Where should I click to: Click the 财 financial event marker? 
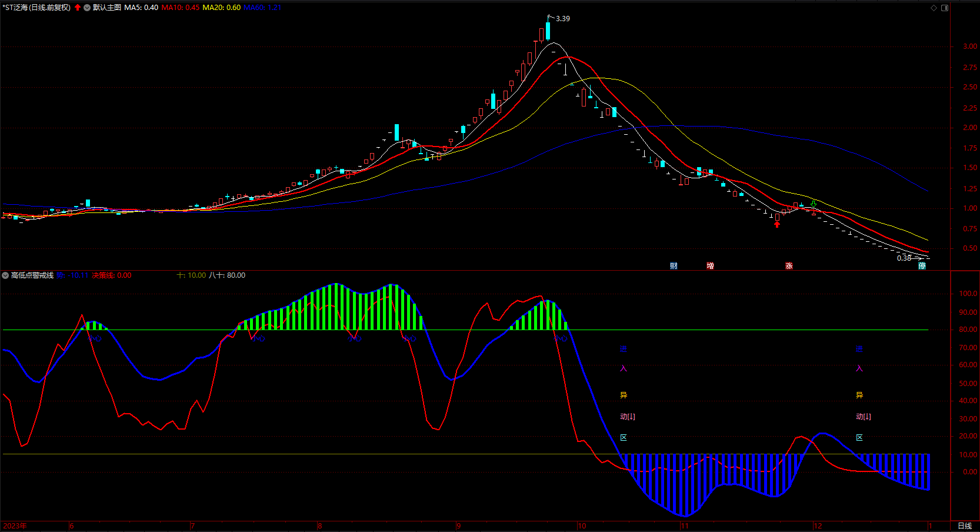(x=674, y=266)
